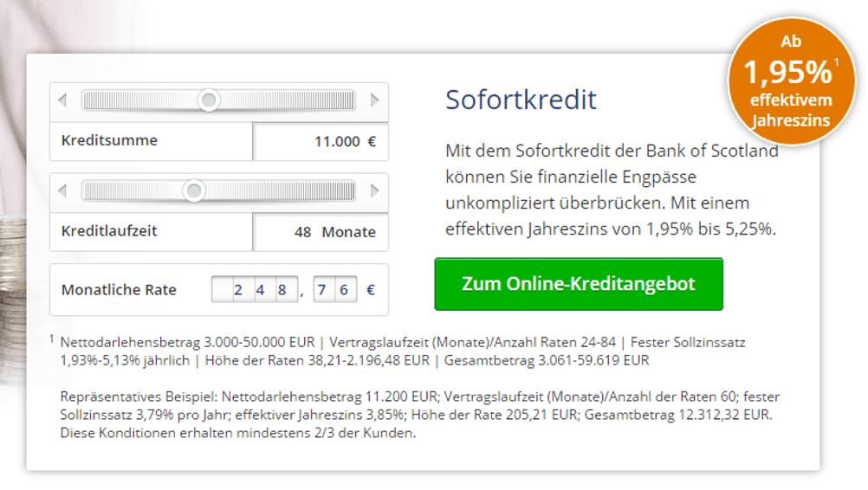
Task: Click the Kreditlaufzeit field showing 48 Monate
Action: click(x=321, y=232)
